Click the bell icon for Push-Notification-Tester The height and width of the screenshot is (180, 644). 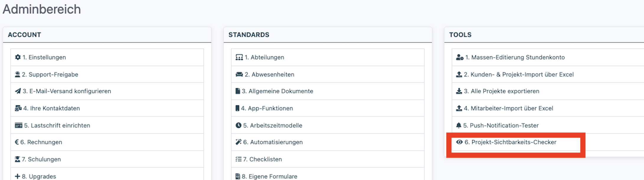[x=459, y=125]
